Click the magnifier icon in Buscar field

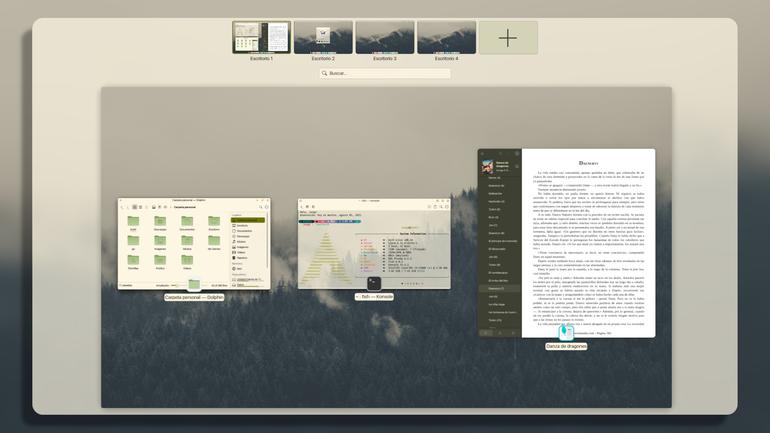point(324,73)
